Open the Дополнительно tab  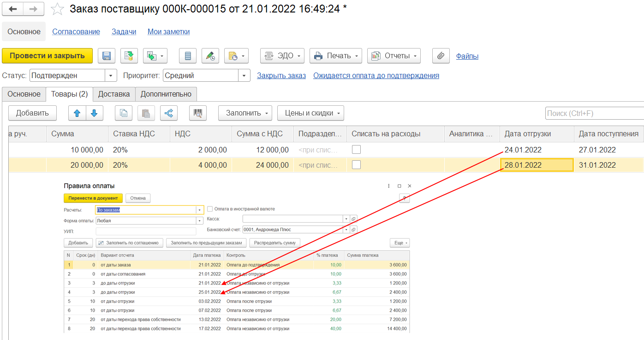[166, 94]
